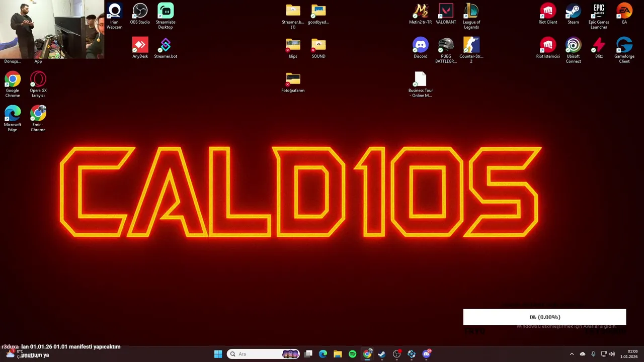Select the PUBG BATTLEGR... icon
Image resolution: width=644 pixels, height=362 pixels.
[x=446, y=51]
